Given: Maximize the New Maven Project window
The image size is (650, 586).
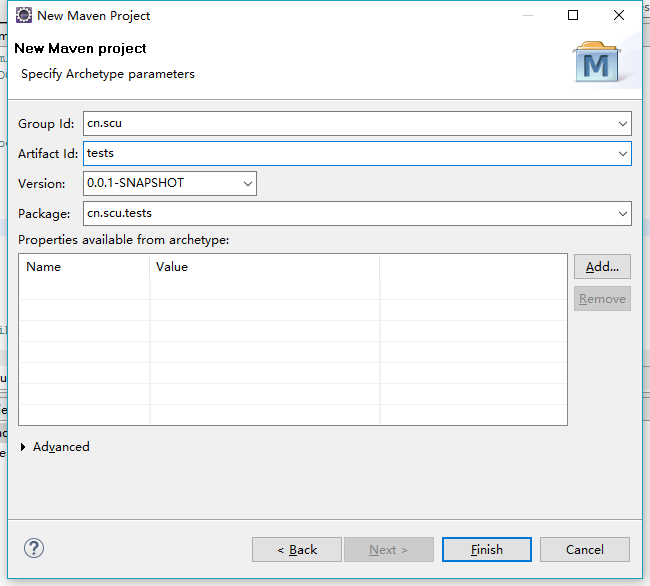Looking at the screenshot, I should [x=573, y=15].
